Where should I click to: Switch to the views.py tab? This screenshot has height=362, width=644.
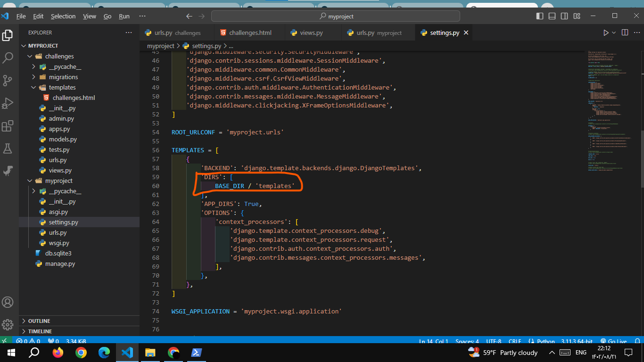pos(311,33)
